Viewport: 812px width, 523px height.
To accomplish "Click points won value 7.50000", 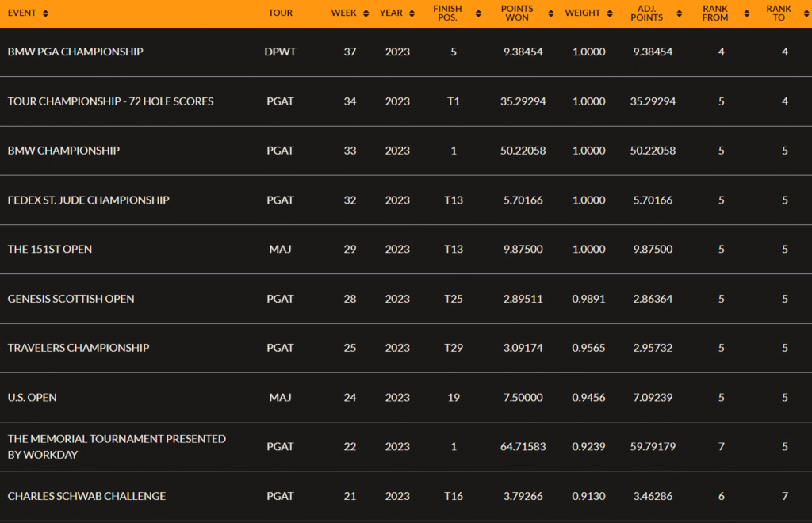I will (x=523, y=398).
